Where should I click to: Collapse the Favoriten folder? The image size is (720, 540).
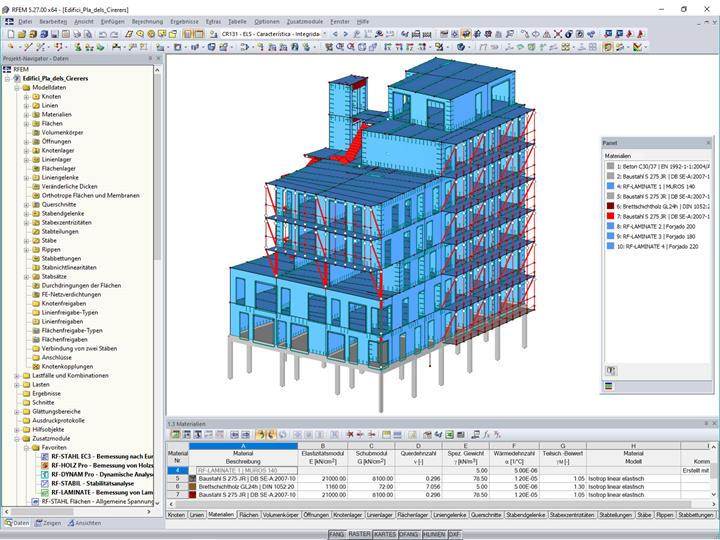pos(26,448)
